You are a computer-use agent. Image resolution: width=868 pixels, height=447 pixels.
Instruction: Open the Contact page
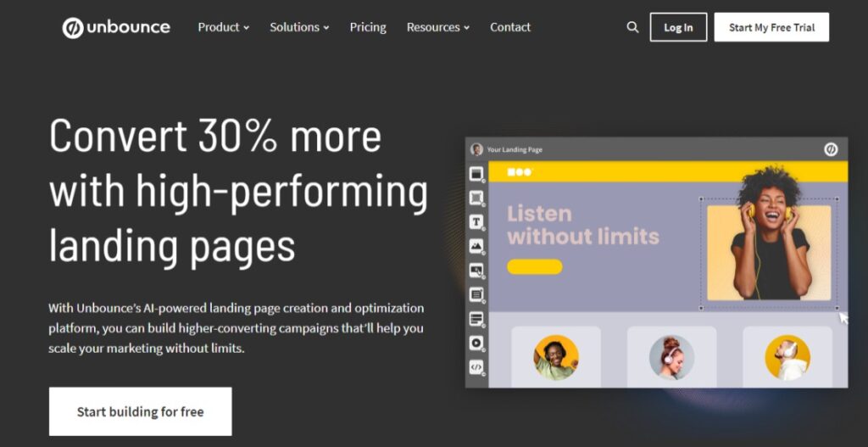(510, 27)
